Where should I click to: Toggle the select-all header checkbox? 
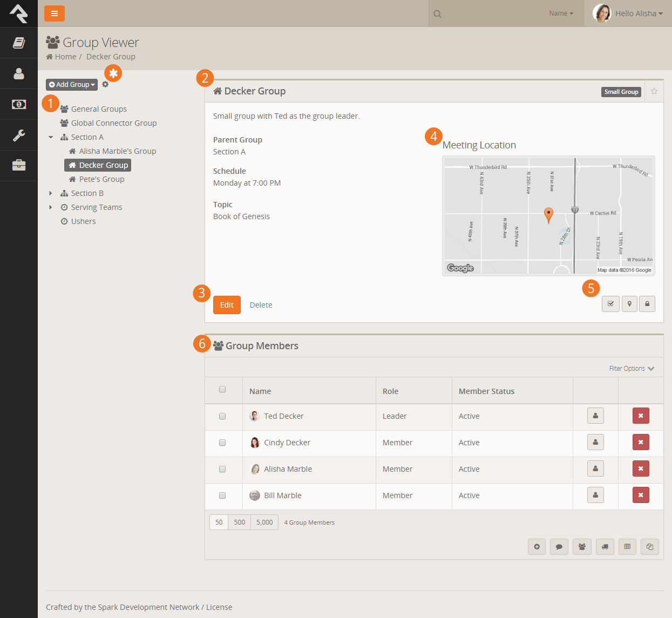click(x=222, y=390)
